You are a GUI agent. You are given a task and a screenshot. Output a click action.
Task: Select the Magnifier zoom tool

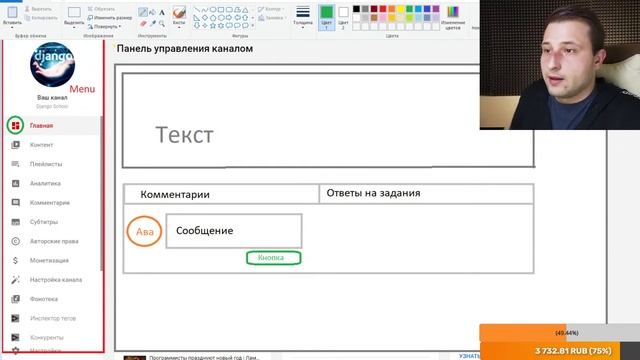pos(162,24)
